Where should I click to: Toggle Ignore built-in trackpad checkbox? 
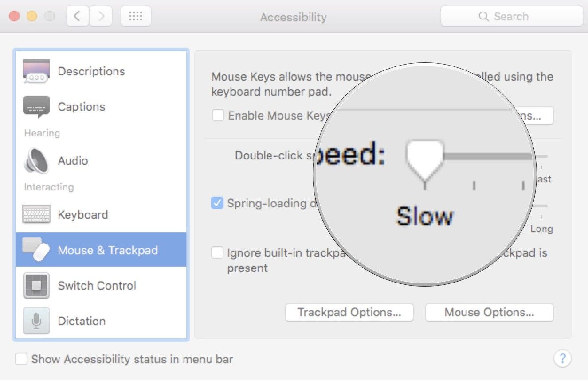217,253
